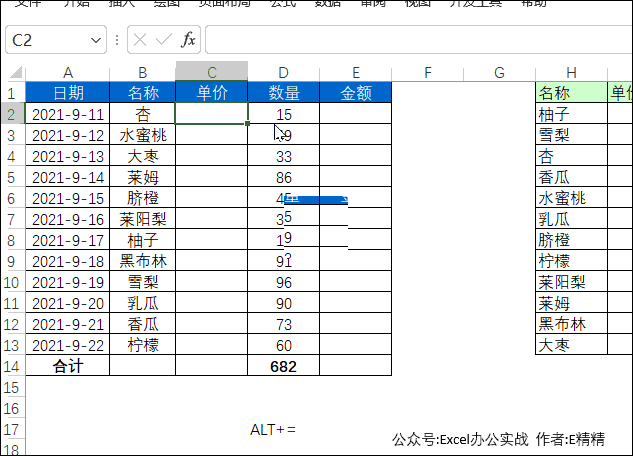Click cell 莱姆 in column B
This screenshot has height=456, width=633.
click(x=143, y=177)
